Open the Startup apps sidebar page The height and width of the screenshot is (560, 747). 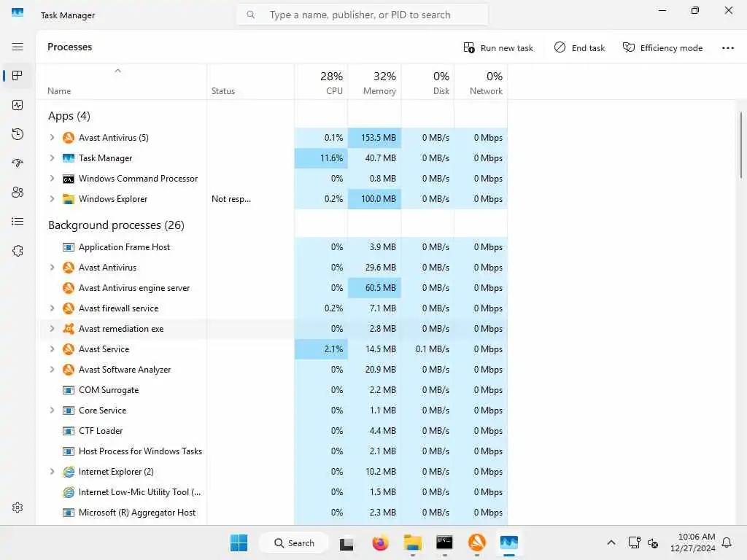(x=18, y=163)
